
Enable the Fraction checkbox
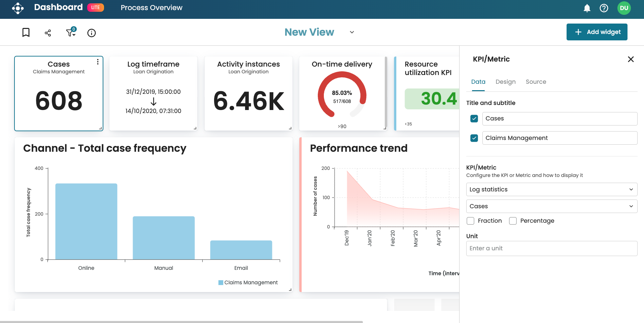[471, 221]
